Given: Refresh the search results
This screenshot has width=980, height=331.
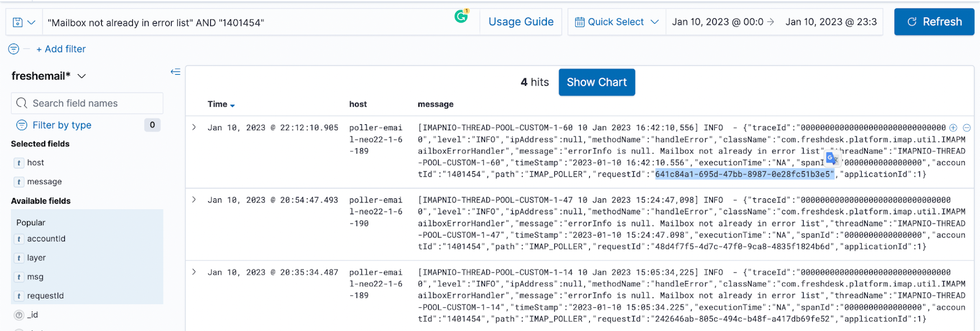Looking at the screenshot, I should (933, 22).
